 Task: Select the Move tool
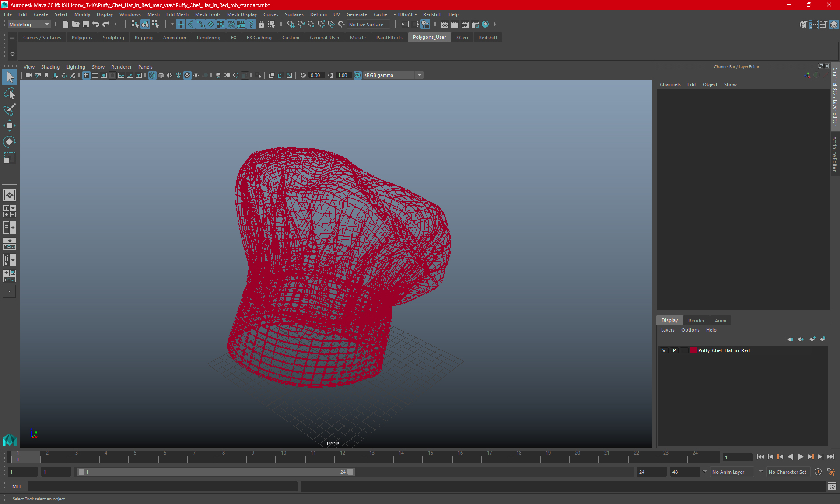coord(10,126)
